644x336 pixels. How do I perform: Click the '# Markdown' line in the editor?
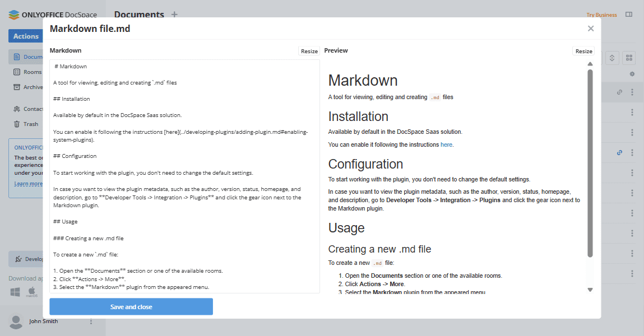click(x=71, y=67)
